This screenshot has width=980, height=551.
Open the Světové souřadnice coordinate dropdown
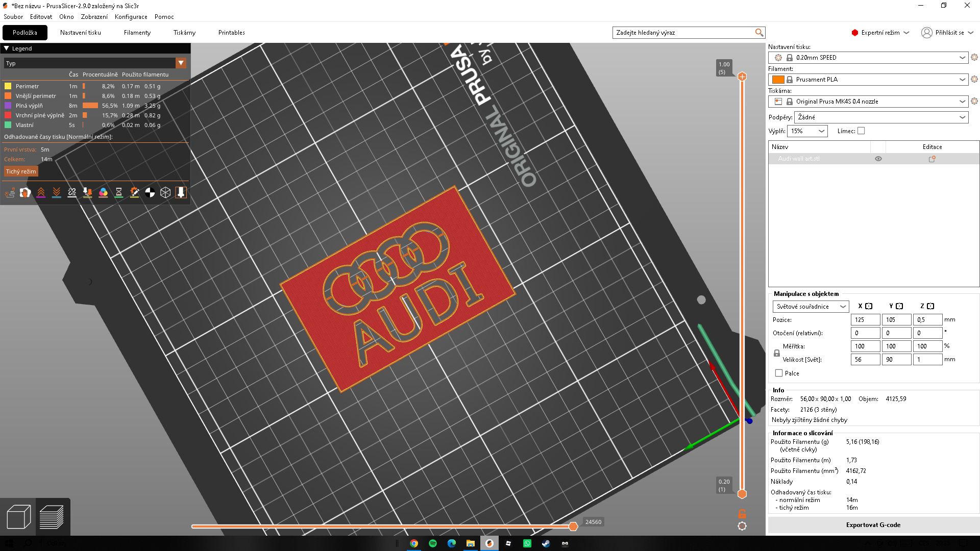click(811, 307)
